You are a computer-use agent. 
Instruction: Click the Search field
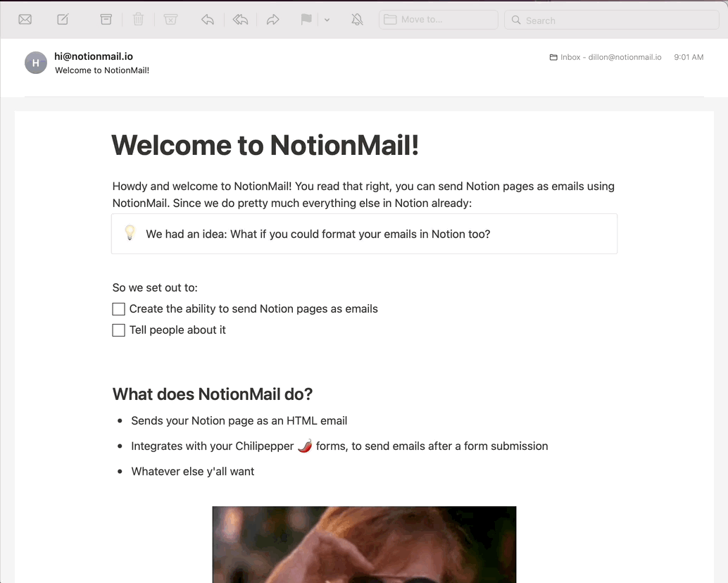coord(611,20)
